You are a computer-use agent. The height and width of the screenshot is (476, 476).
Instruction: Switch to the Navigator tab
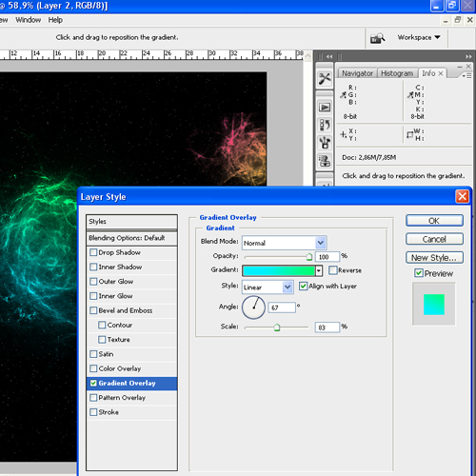click(357, 73)
